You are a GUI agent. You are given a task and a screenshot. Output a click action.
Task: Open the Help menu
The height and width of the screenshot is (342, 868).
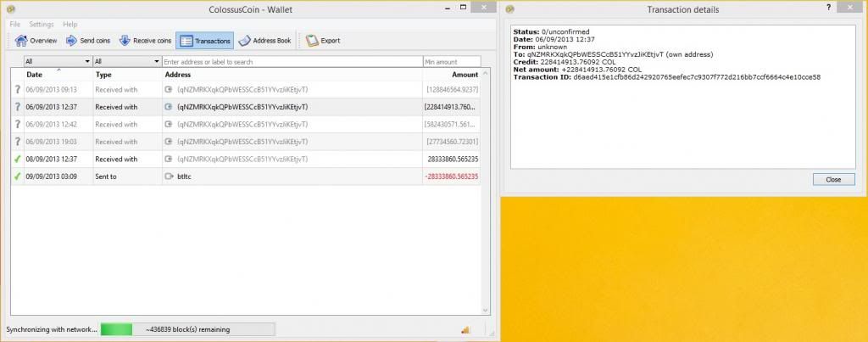pyautogui.click(x=70, y=25)
